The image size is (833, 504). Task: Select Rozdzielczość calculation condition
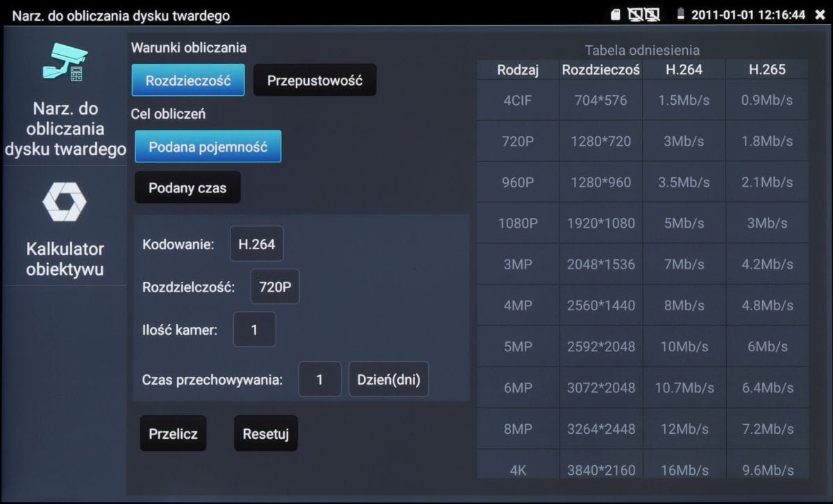tap(187, 81)
